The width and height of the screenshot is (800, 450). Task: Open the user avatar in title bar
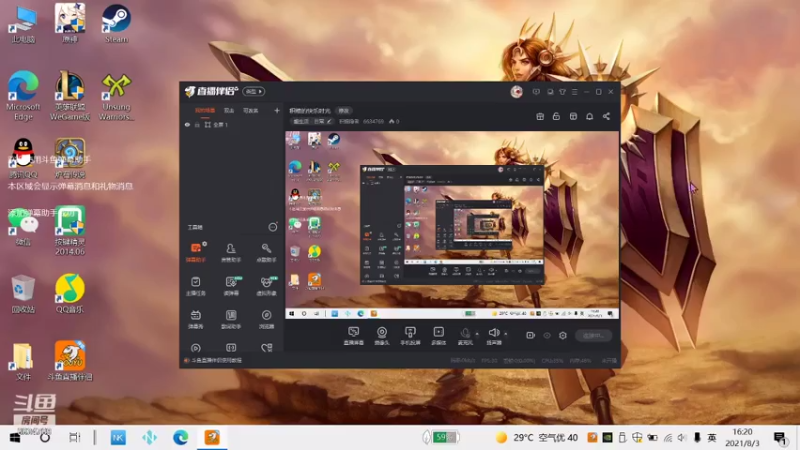coord(516,92)
